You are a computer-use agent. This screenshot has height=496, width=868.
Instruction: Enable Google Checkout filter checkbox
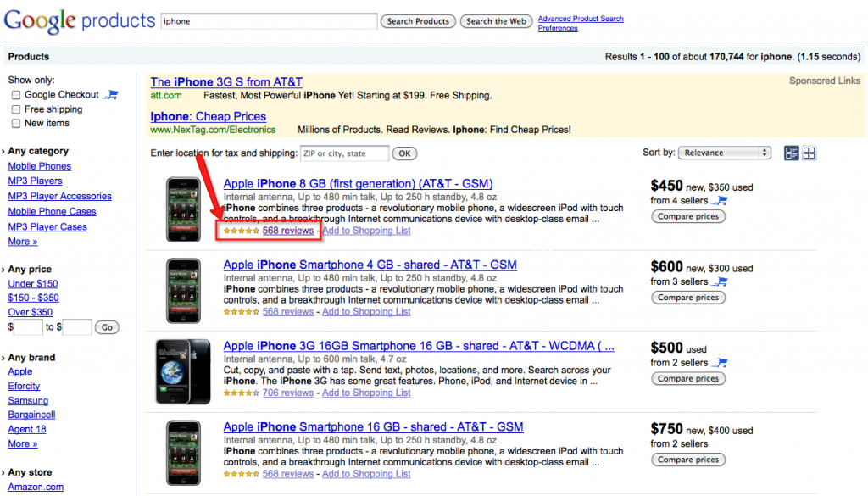tap(16, 95)
